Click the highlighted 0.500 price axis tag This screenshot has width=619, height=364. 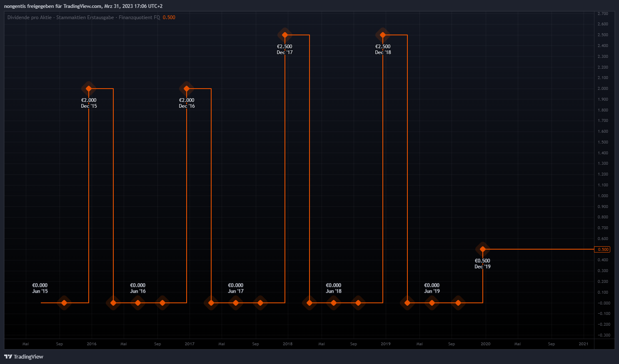point(603,250)
